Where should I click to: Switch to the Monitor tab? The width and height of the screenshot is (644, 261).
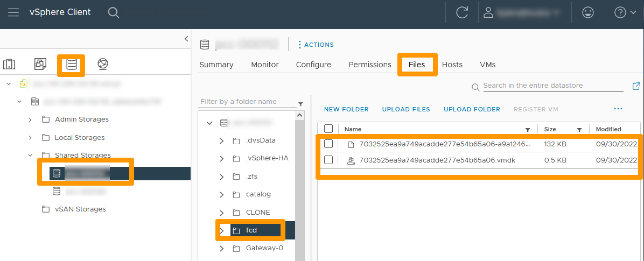(265, 65)
